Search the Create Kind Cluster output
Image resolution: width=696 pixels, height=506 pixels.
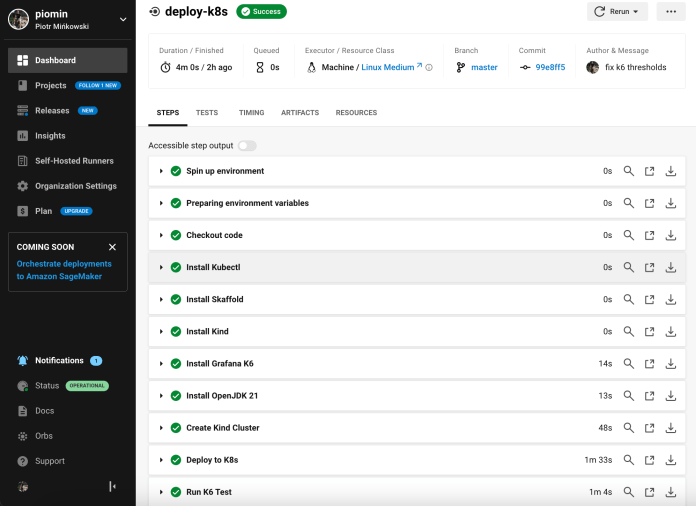629,428
